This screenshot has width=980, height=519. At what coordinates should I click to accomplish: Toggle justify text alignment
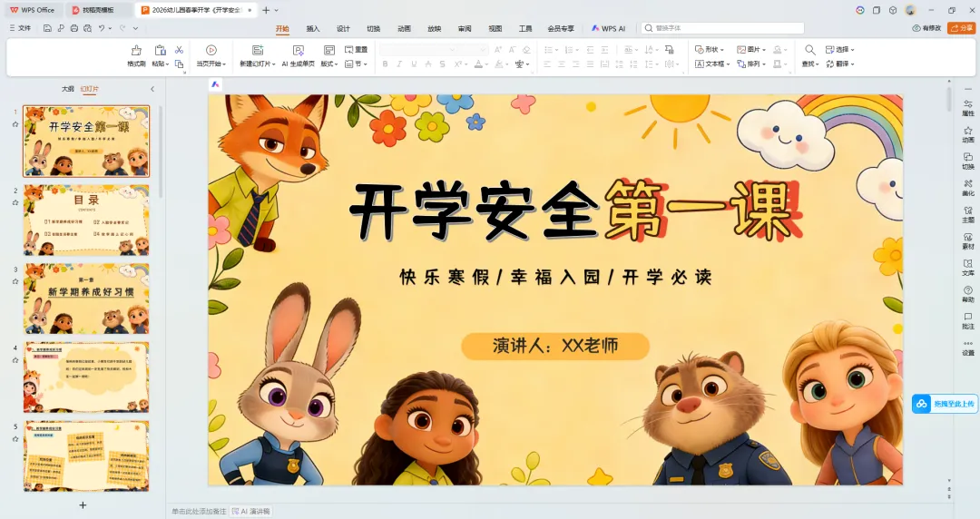[x=590, y=64]
